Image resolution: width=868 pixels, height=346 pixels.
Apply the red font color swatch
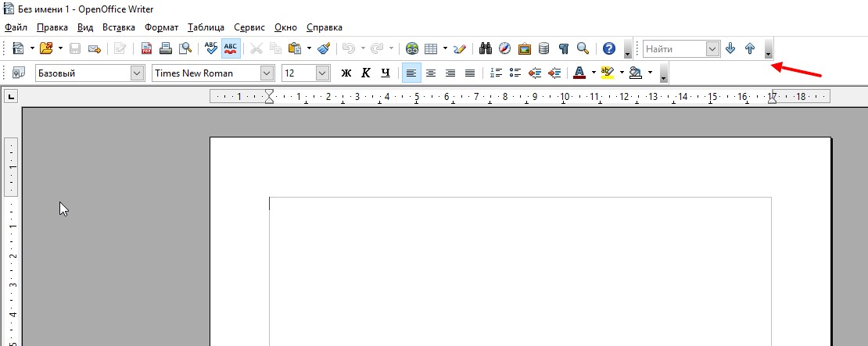[x=579, y=73]
